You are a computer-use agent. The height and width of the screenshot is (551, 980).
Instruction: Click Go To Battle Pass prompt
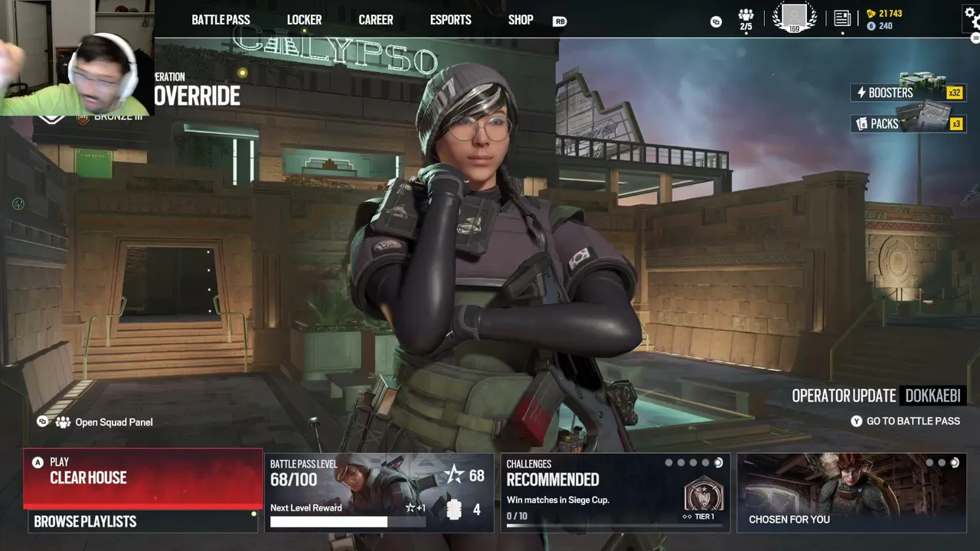click(x=913, y=421)
